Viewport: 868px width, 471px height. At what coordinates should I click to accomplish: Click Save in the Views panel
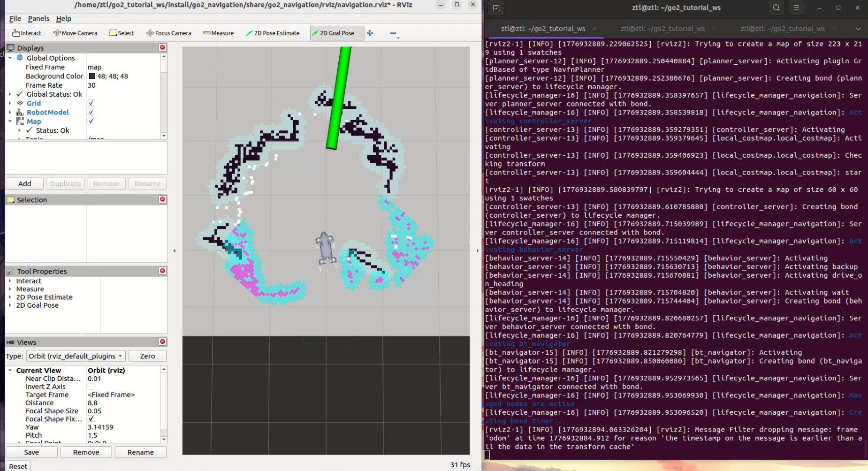[31, 452]
